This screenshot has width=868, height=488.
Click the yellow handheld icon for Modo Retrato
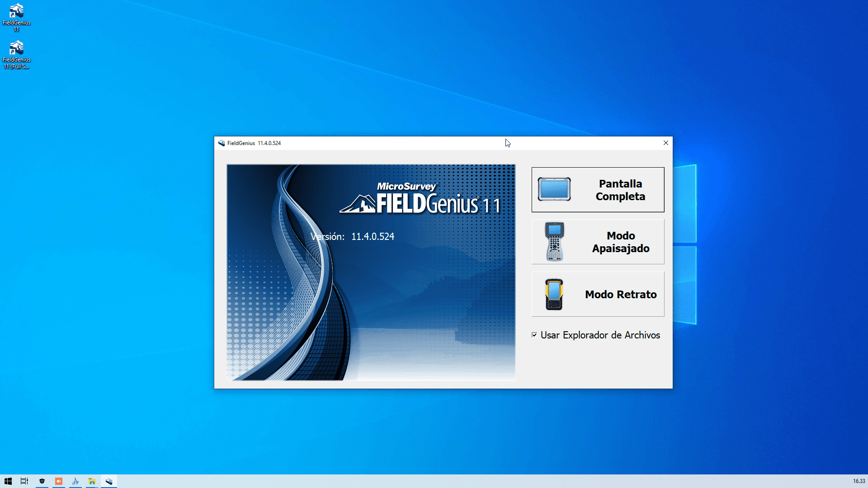pos(554,294)
